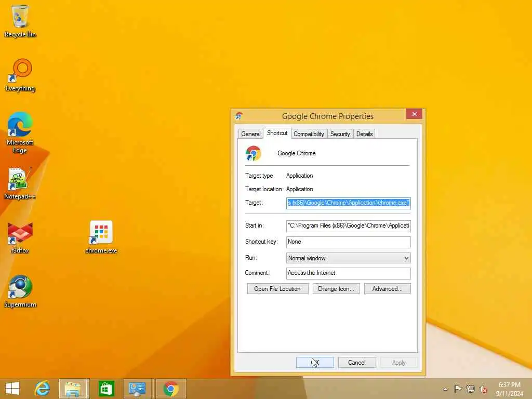Select the Everything search shortcut icon
Viewport: 532px width, 399px height.
click(20, 75)
